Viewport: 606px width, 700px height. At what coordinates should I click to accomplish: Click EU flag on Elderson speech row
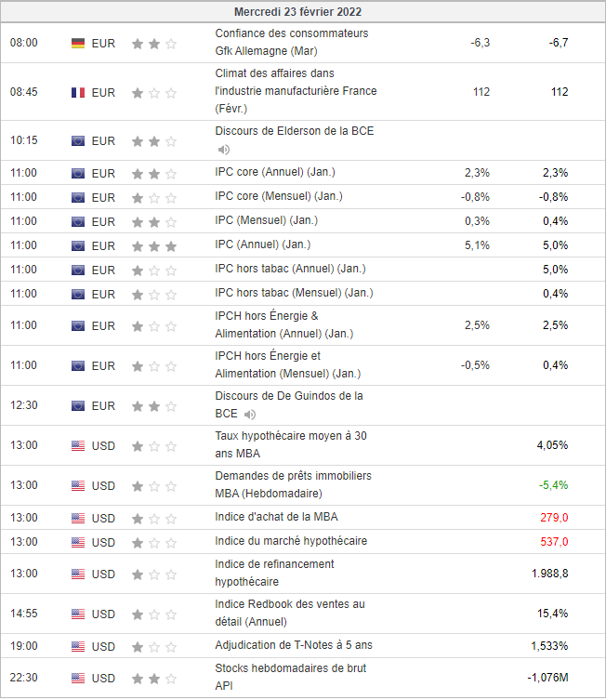[x=78, y=141]
